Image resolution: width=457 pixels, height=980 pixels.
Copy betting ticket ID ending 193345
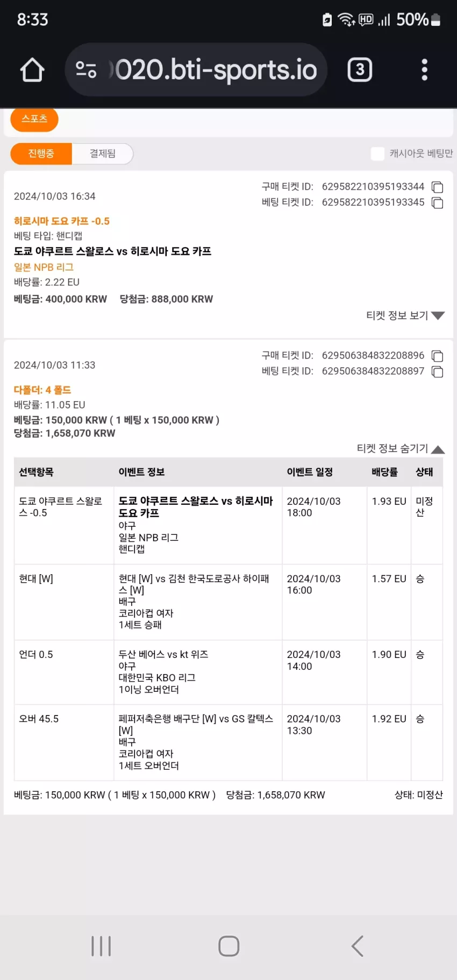pyautogui.click(x=438, y=203)
